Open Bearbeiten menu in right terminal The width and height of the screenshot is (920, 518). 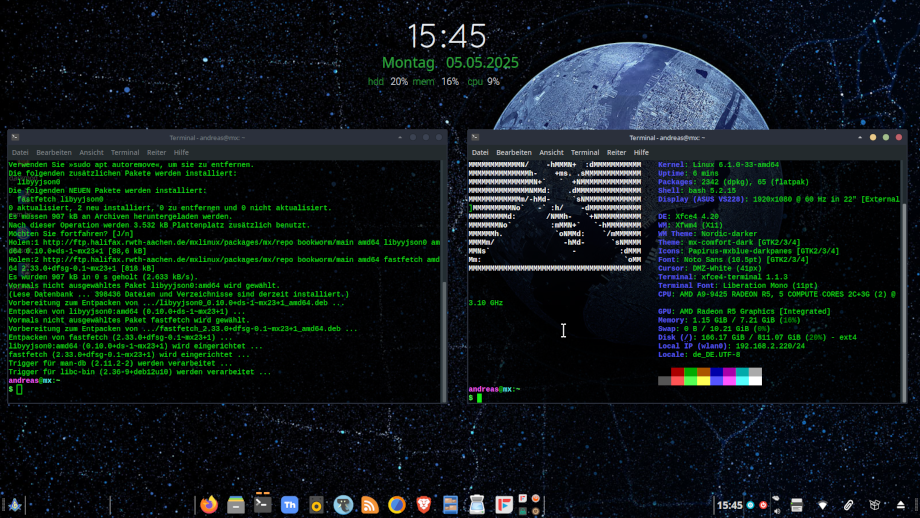514,153
